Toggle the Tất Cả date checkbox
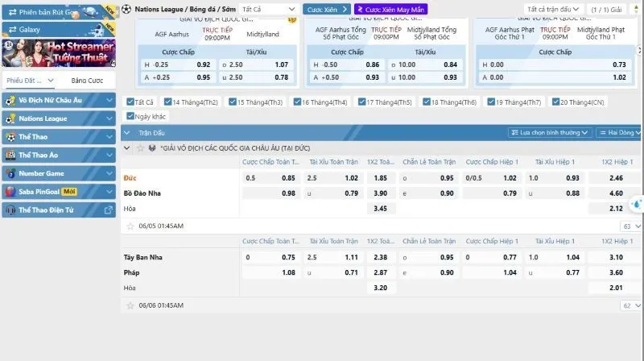 pos(130,102)
